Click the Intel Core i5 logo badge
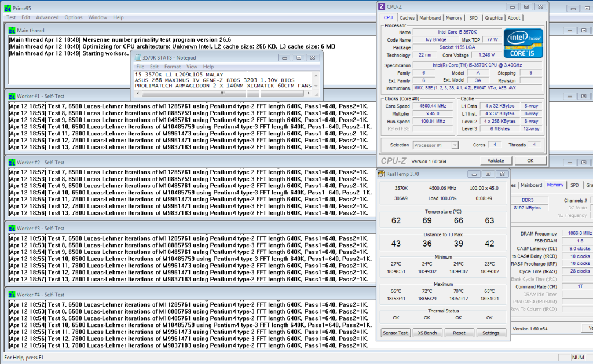Viewport: 593px width, 364px height. pyautogui.click(x=524, y=42)
